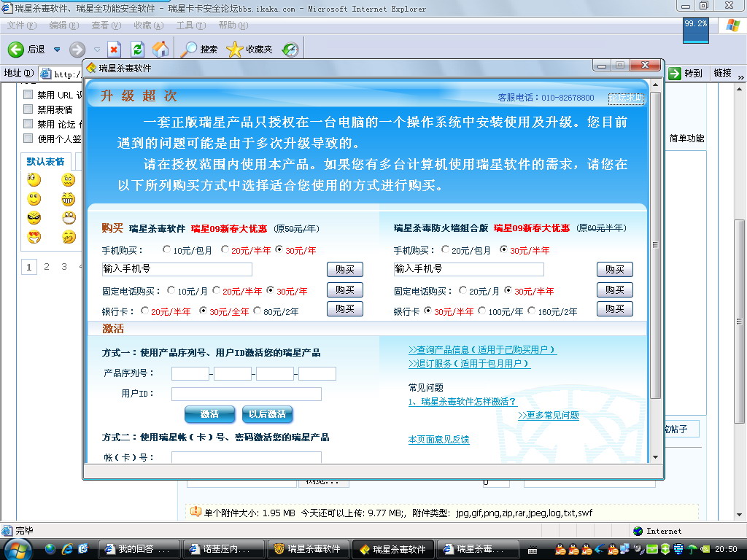Screen dimensions: 747x560
Task: Open the 查看(V) menu
Action: [107, 26]
